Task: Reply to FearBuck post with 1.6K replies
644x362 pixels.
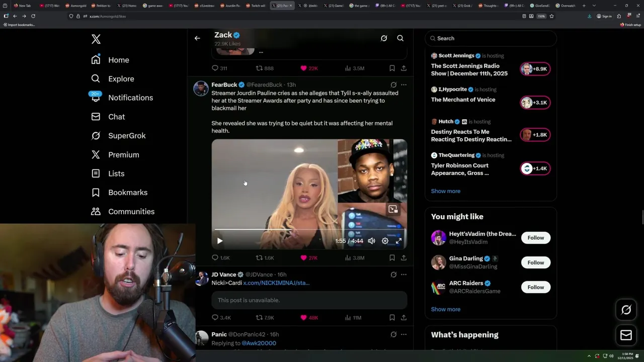Action: [220, 258]
